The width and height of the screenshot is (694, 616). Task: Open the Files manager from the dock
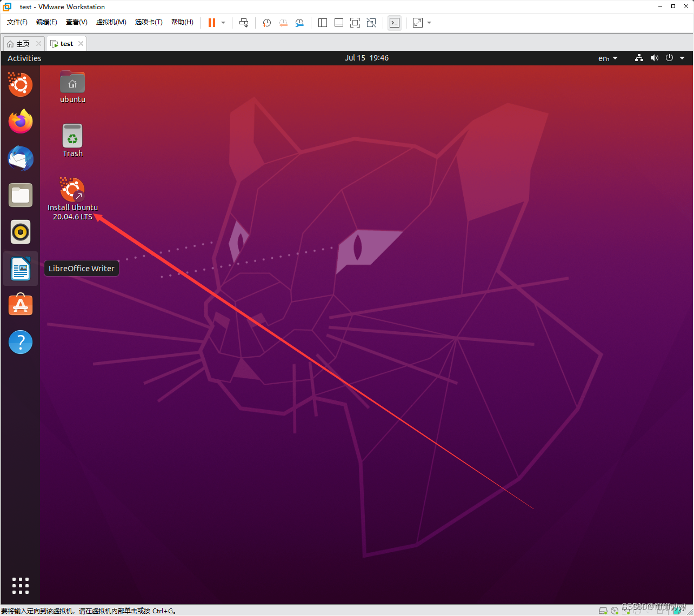[21, 195]
